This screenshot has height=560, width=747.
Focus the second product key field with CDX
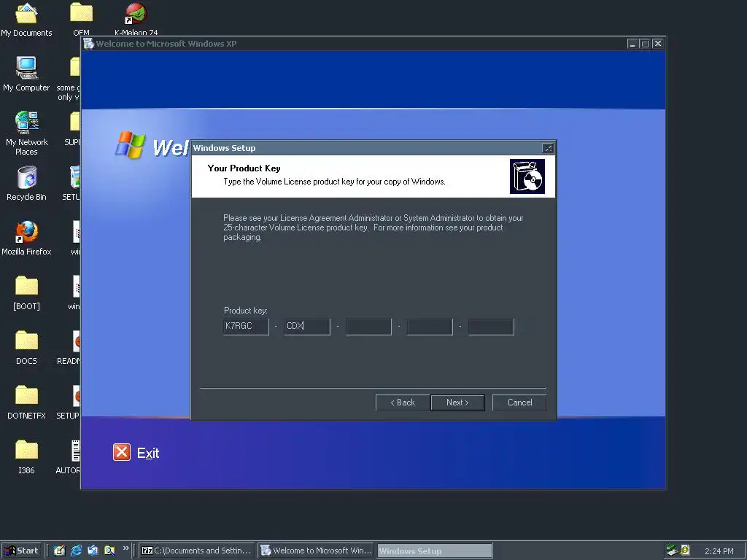coord(307,327)
